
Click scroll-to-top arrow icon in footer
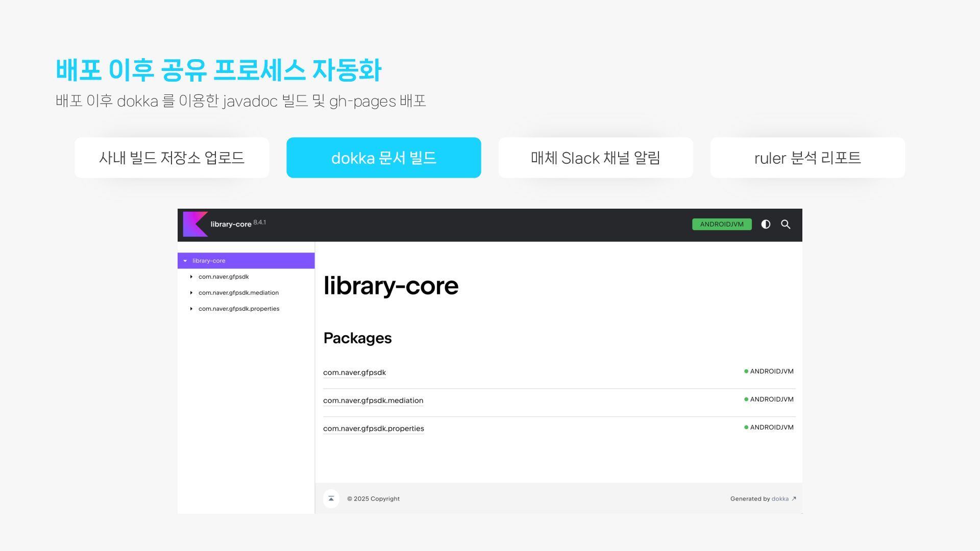point(331,498)
